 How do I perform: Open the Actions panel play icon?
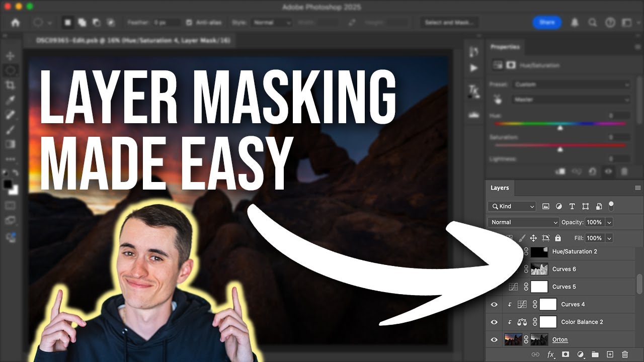pos(473,68)
